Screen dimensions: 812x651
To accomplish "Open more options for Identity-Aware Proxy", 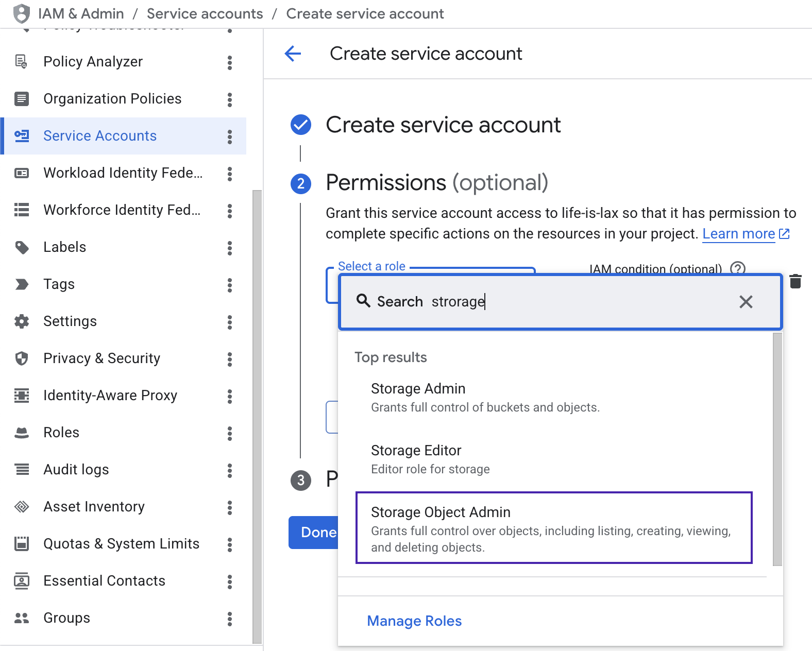I will tap(230, 397).
